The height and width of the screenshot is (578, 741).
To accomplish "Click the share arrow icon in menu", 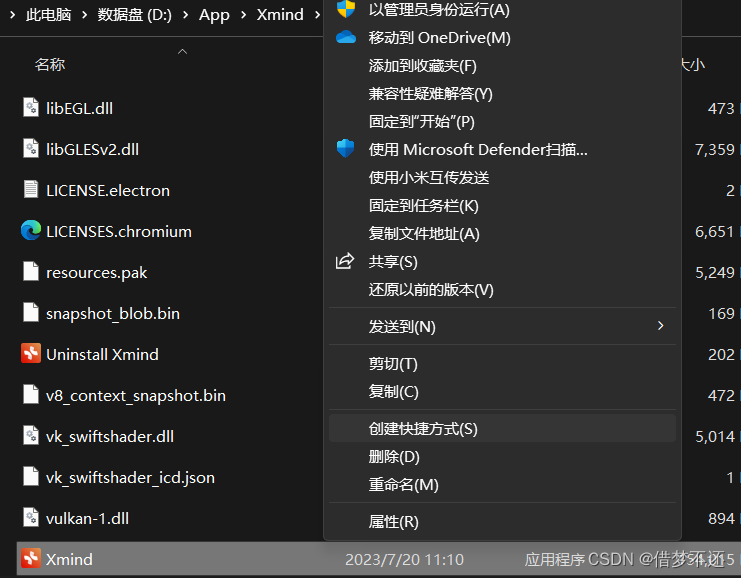I will click(x=345, y=261).
